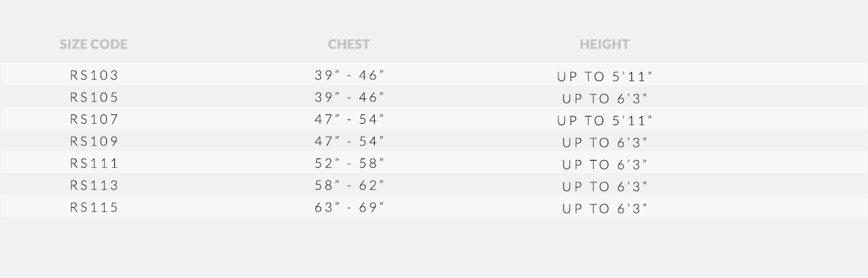Select the RS105 size code
Screen dimensions: 868x278
(94, 97)
